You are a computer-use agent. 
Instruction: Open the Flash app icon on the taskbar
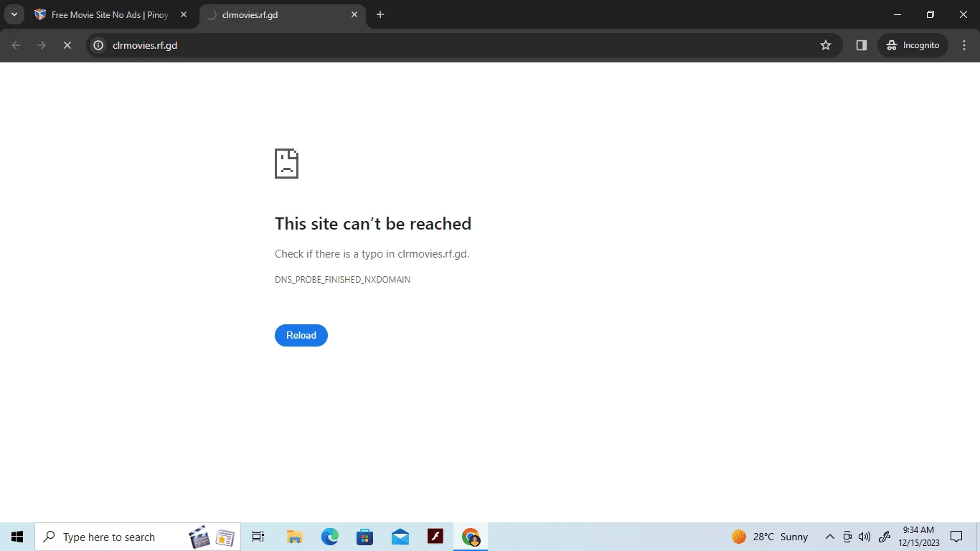tap(435, 537)
